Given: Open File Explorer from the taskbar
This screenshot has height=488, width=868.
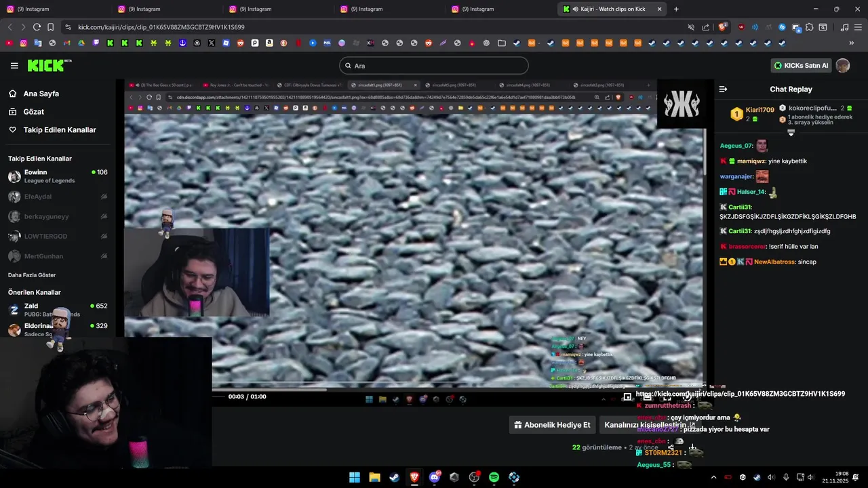Looking at the screenshot, I should pos(374,477).
